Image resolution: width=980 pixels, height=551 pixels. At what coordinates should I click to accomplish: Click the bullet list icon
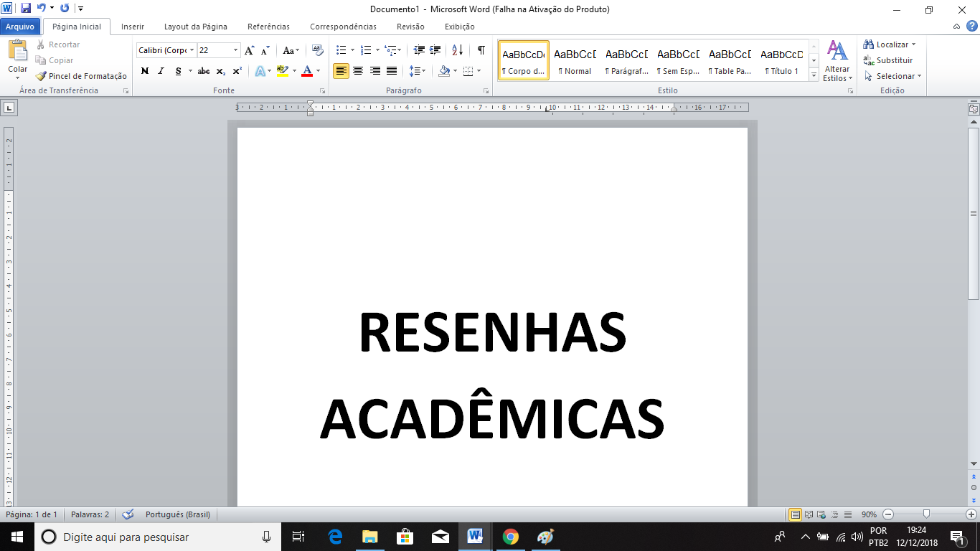341,50
